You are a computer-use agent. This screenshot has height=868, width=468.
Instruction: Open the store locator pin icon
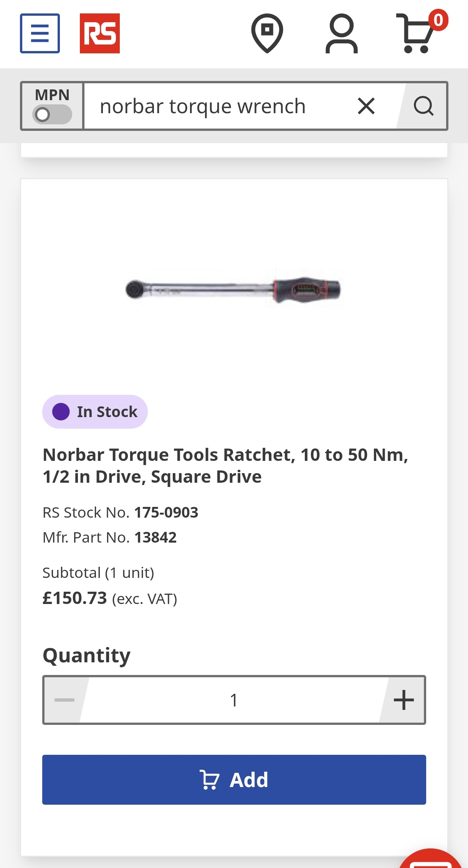pos(267,33)
